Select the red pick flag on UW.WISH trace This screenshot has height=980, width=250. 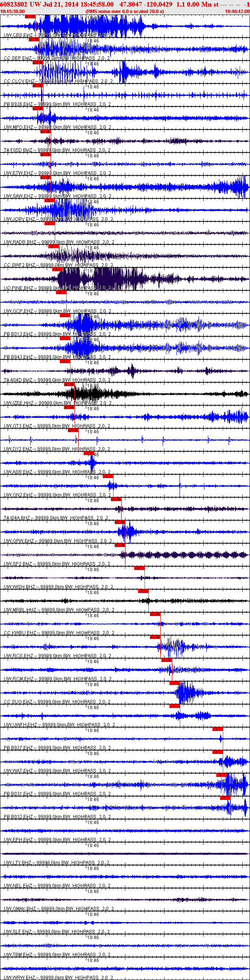(x=140, y=568)
